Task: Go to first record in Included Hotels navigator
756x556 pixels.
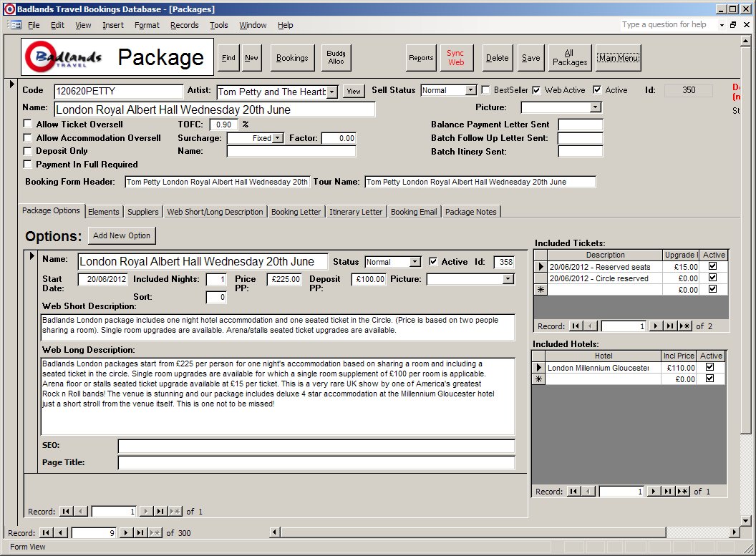Action: (x=573, y=492)
